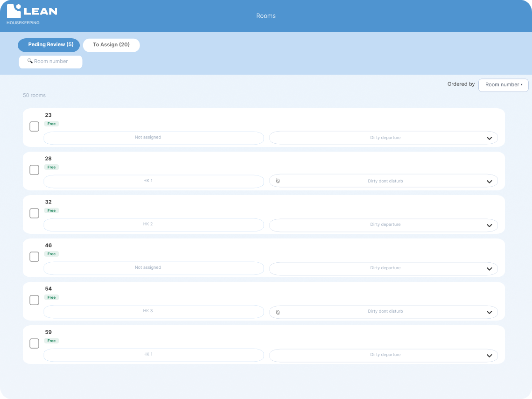Viewport: 532px width, 399px height.
Task: Open the Ordered by Room number dropdown
Action: (504, 85)
